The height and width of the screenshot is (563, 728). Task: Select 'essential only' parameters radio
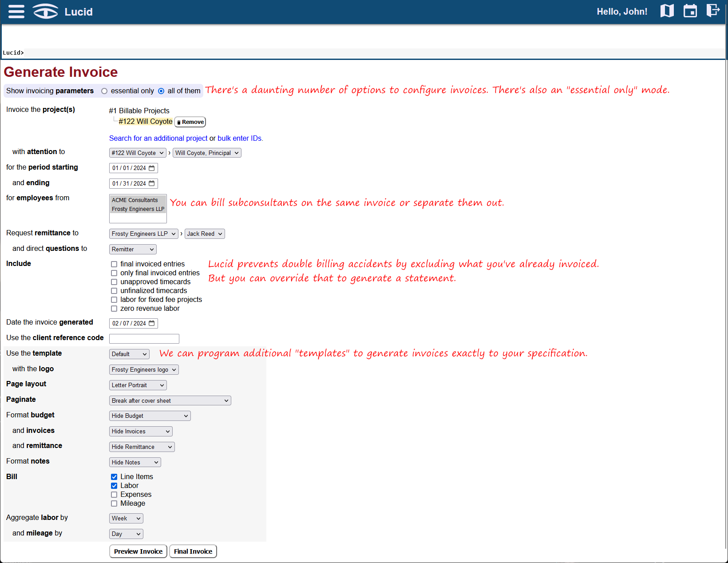click(x=104, y=91)
